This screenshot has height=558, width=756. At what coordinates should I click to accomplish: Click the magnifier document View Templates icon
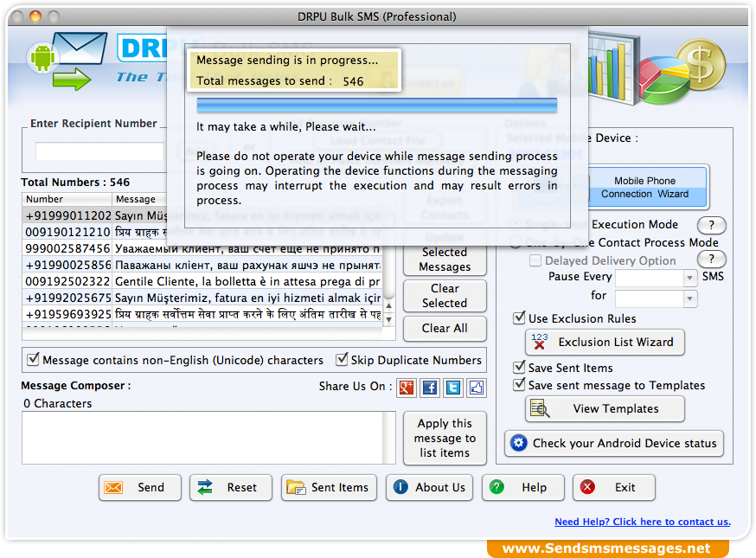[540, 408]
